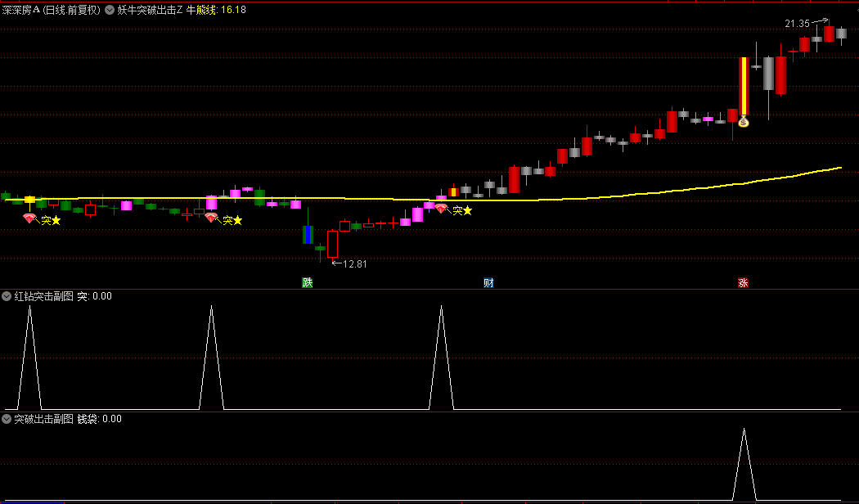
Task: Collapse the 突破出击副图 indicator panel arrow
Action: coord(7,419)
